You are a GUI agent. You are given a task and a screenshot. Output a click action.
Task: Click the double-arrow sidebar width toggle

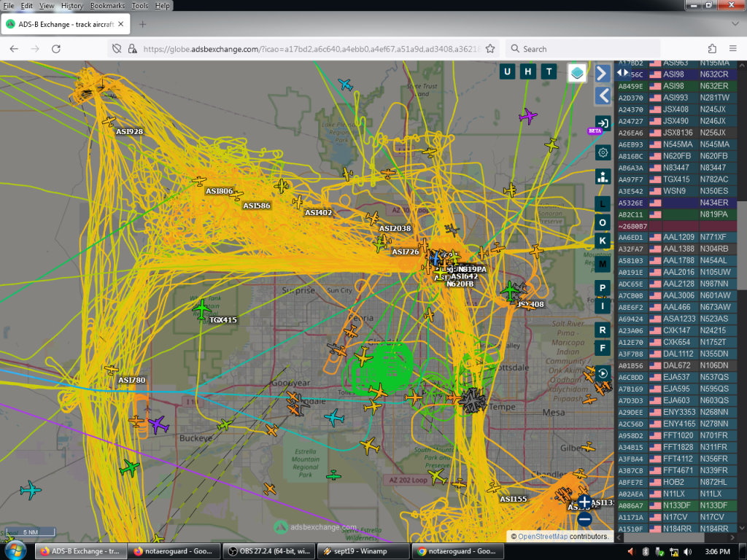click(x=622, y=73)
